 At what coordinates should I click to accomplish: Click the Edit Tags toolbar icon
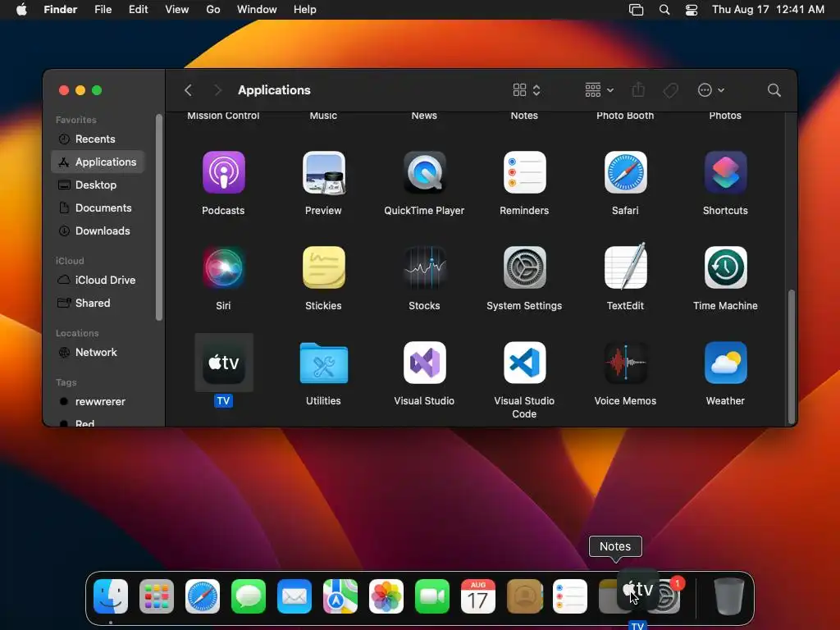pos(670,90)
